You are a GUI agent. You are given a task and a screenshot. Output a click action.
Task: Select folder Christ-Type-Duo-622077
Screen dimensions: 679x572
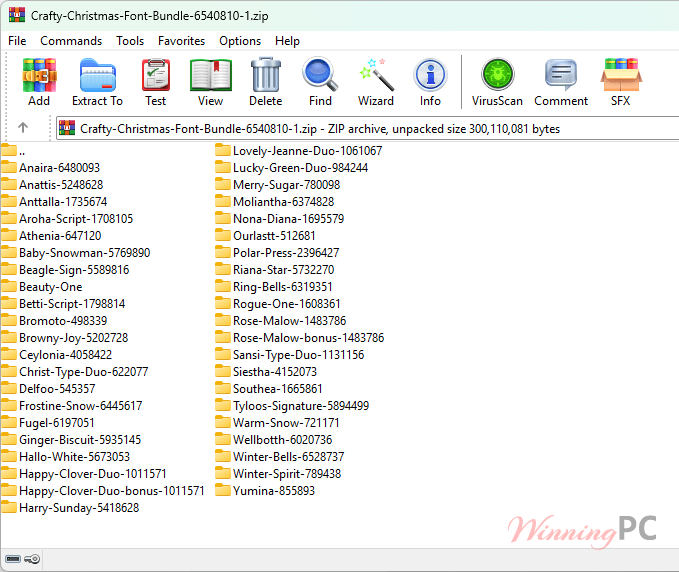[x=75, y=372]
